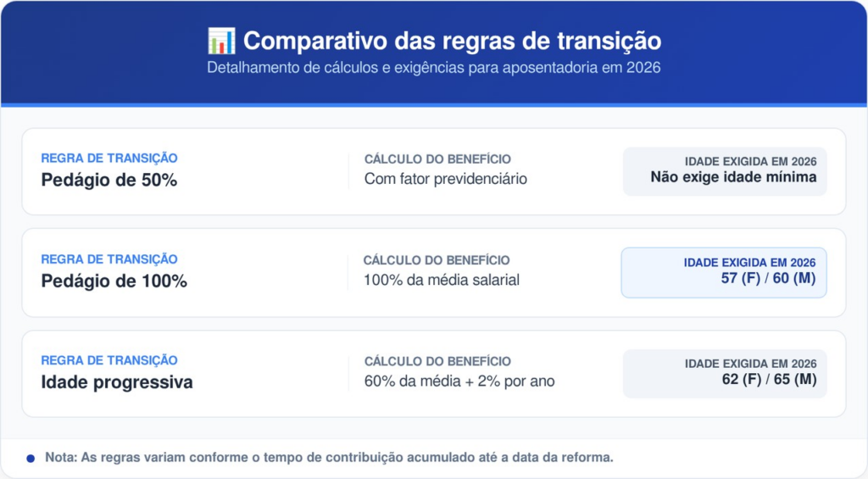868x479 pixels.
Task: Click "IDADE EXIGIDA EM 2026" label in the highlighted badge
Action: pos(749,263)
